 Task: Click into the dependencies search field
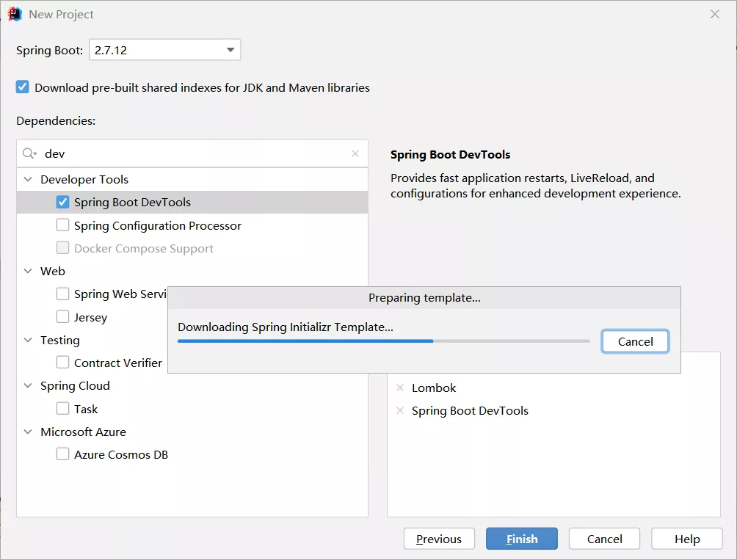click(193, 153)
